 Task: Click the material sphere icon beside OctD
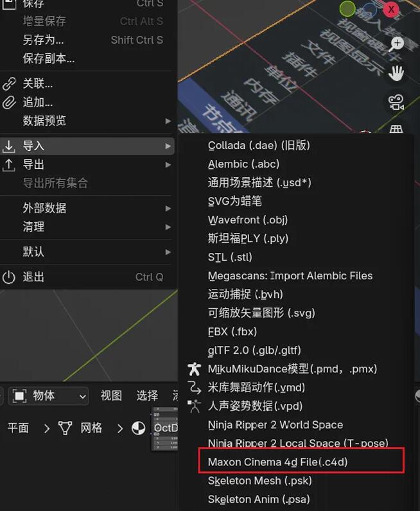[x=138, y=428]
